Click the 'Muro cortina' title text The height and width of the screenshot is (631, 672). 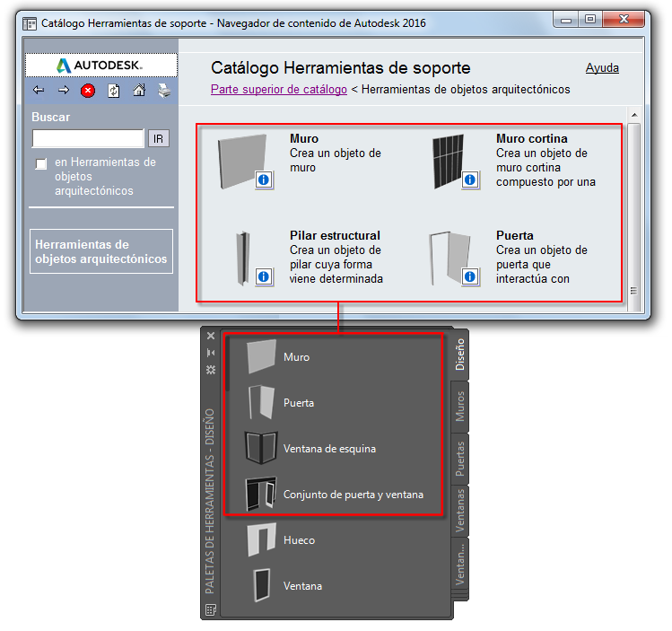532,138
